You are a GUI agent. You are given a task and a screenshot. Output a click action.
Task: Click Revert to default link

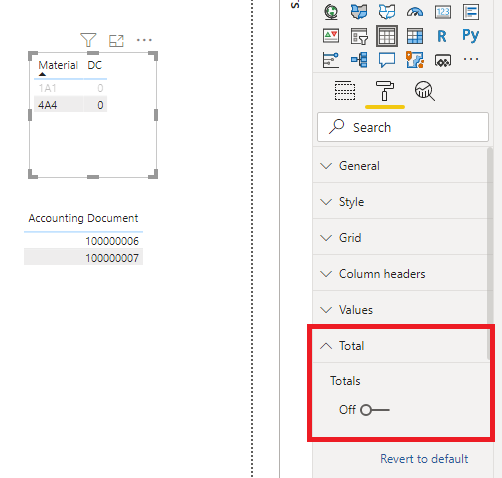(424, 459)
